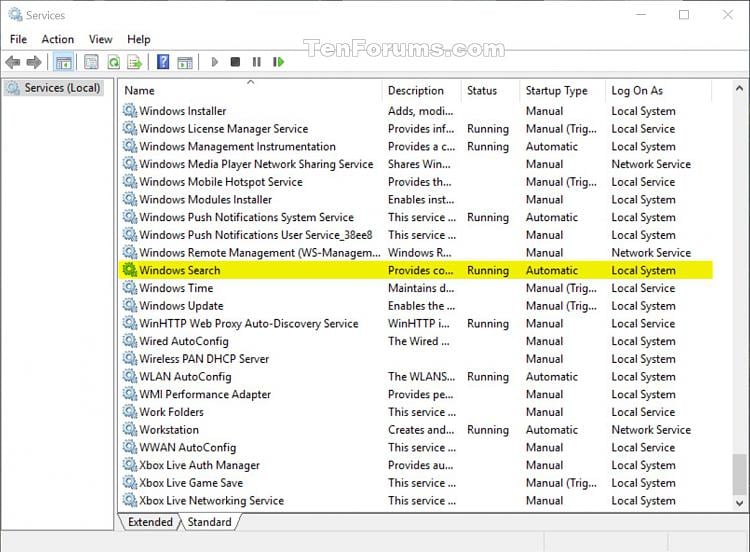Screen dimensions: 750x552
Task: Click Automatic startup type of Windows Search
Action: pyautogui.click(x=552, y=270)
